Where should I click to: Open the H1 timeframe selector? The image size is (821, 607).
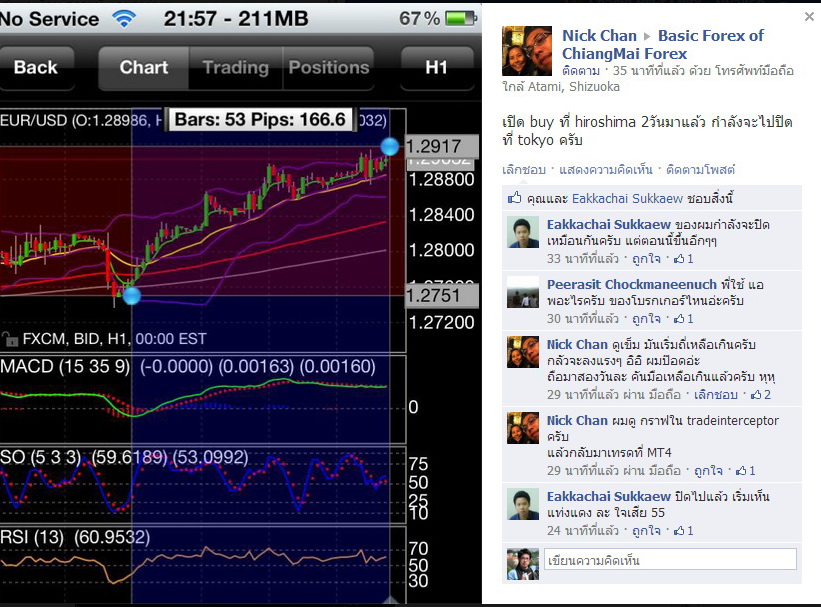click(x=437, y=68)
